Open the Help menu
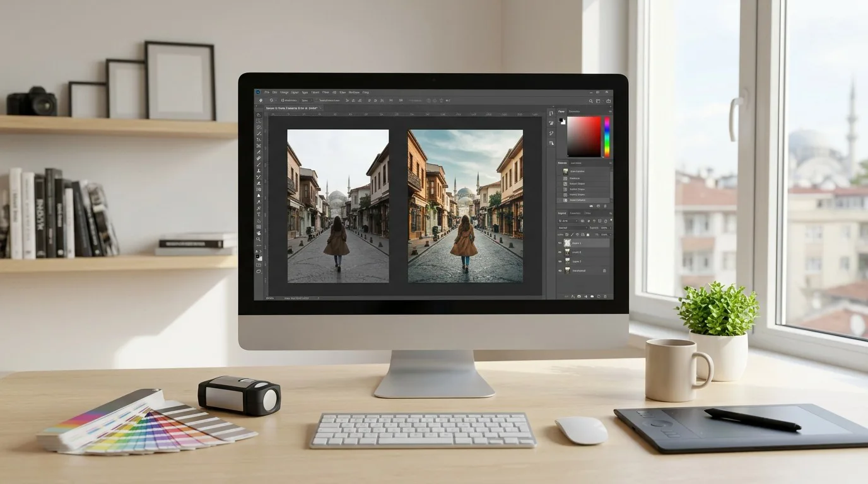Image resolution: width=868 pixels, height=484 pixels. coord(366,92)
